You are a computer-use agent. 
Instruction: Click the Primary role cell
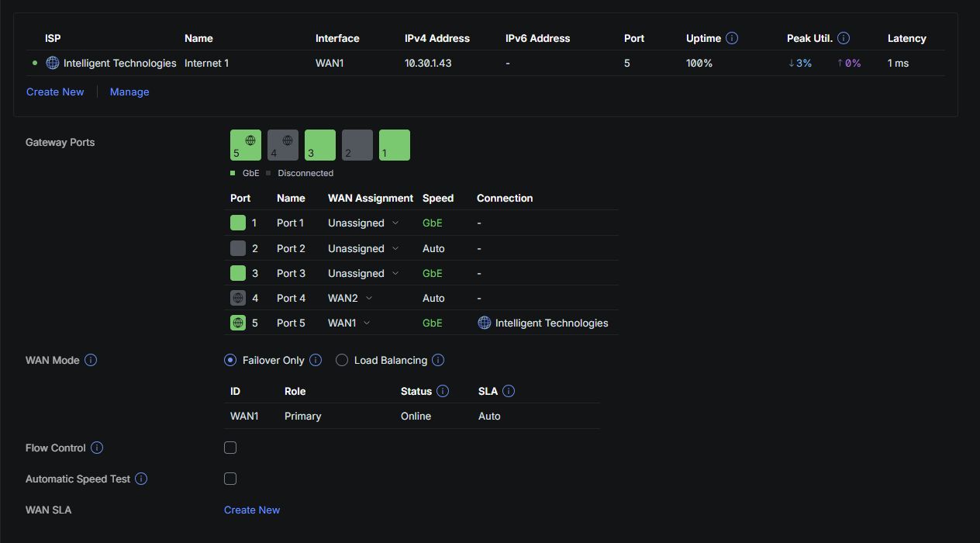click(x=303, y=416)
